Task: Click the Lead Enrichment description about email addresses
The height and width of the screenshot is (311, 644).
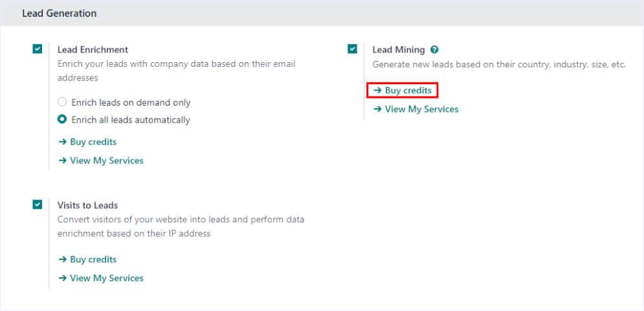Action: [x=177, y=71]
